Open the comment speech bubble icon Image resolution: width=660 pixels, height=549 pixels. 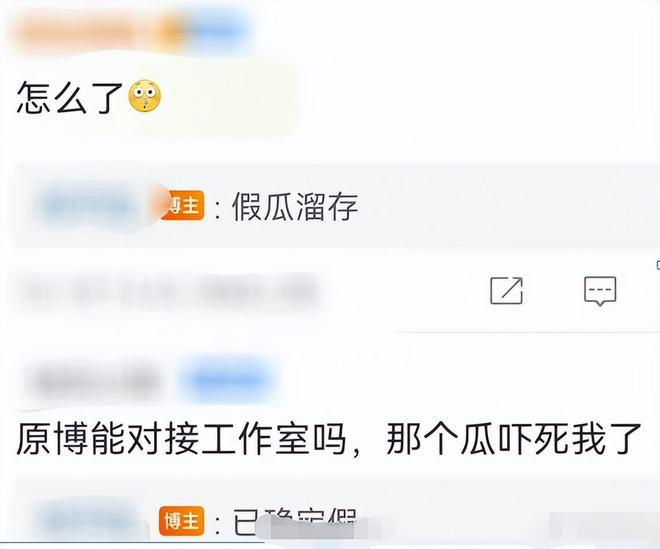600,291
